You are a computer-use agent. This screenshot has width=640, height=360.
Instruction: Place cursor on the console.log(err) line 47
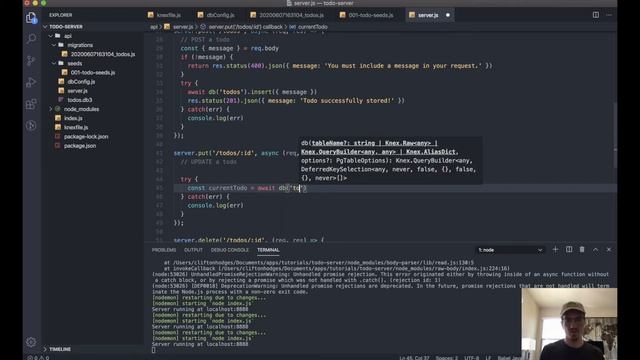(x=216, y=205)
